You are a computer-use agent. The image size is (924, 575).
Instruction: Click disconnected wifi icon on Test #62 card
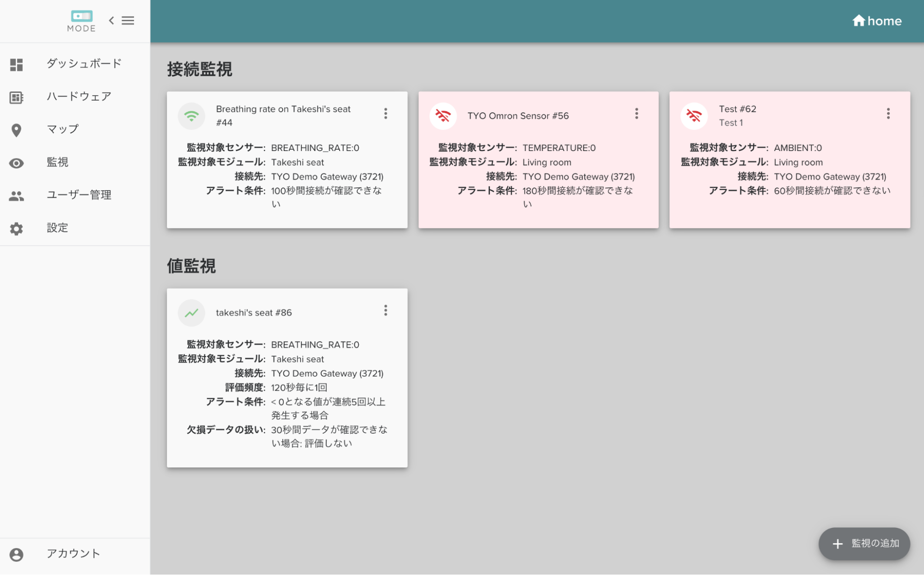click(x=694, y=116)
